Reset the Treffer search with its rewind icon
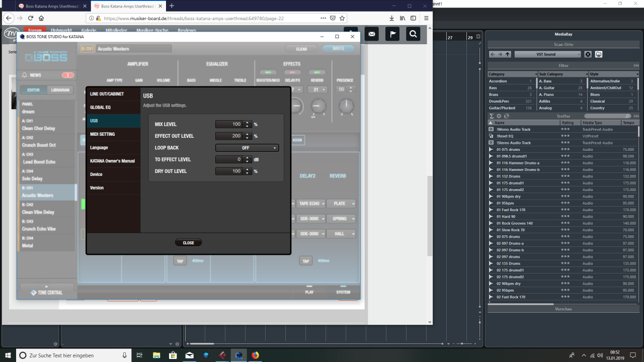 [x=636, y=116]
